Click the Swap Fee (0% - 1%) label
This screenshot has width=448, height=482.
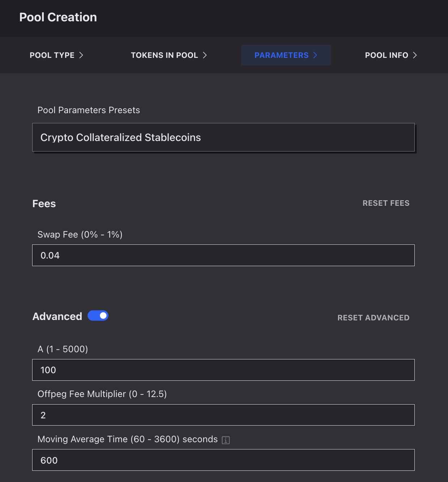click(80, 235)
